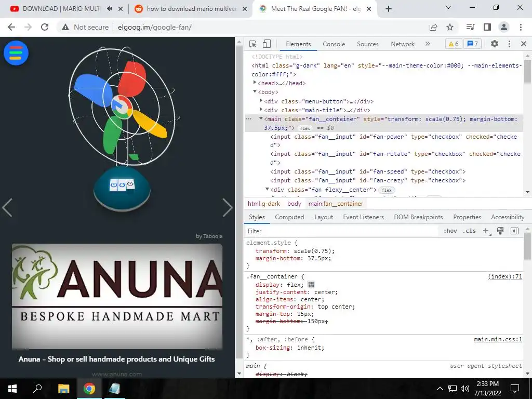Click the 6 warnings badge
The width and height of the screenshot is (532, 399).
(x=454, y=44)
